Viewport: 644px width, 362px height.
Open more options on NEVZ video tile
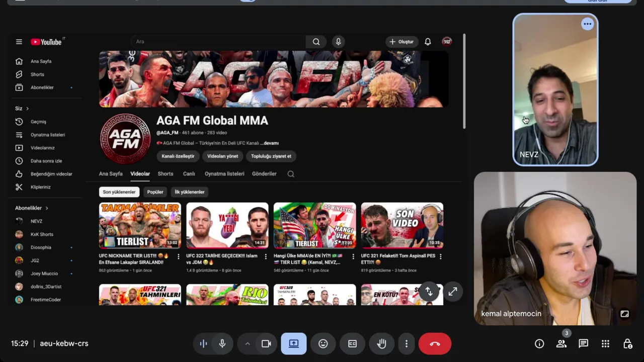point(587,24)
